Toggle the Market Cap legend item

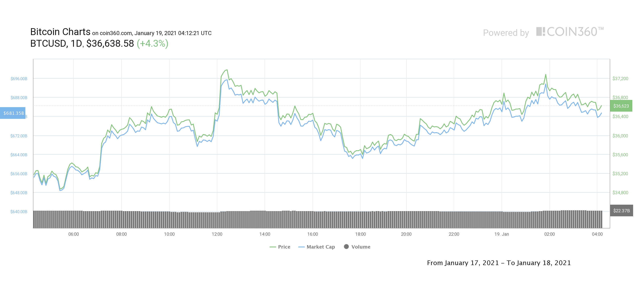coord(317,247)
